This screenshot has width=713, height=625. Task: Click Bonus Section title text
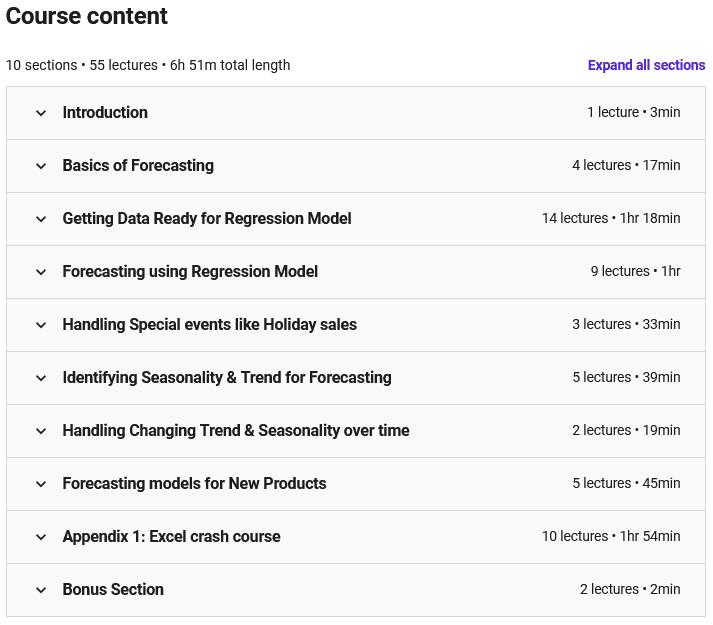[113, 589]
